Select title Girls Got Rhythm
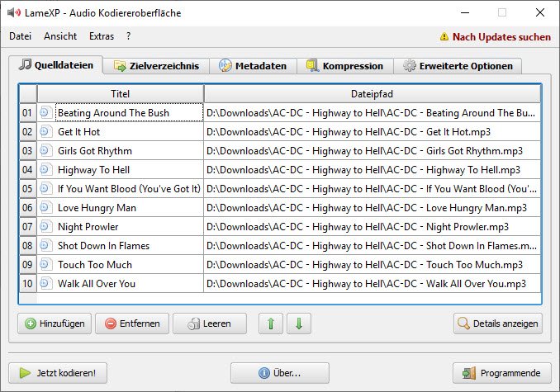Viewport: 560px width, 392px height. click(95, 151)
